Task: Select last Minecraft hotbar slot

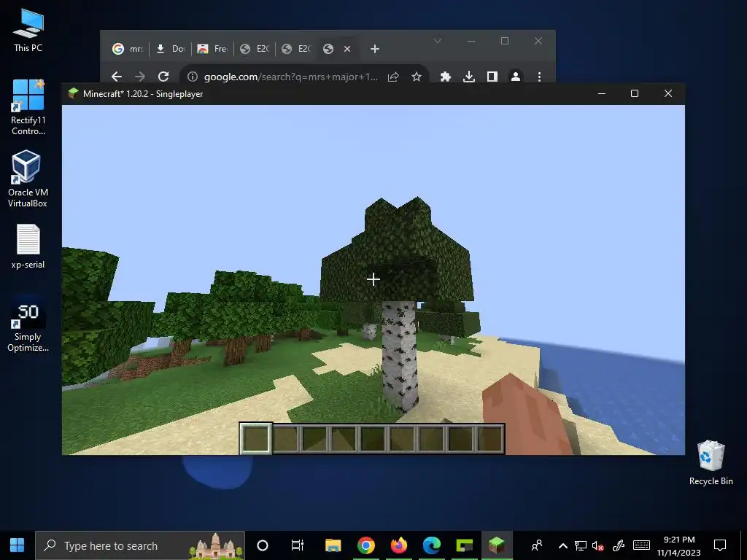Action: pyautogui.click(x=489, y=438)
